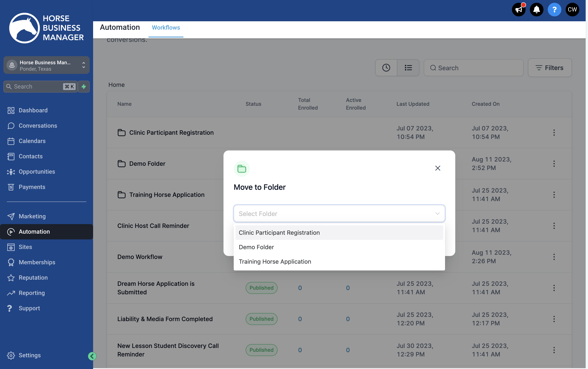
Task: Open the Workflows tab
Action: coord(166,28)
